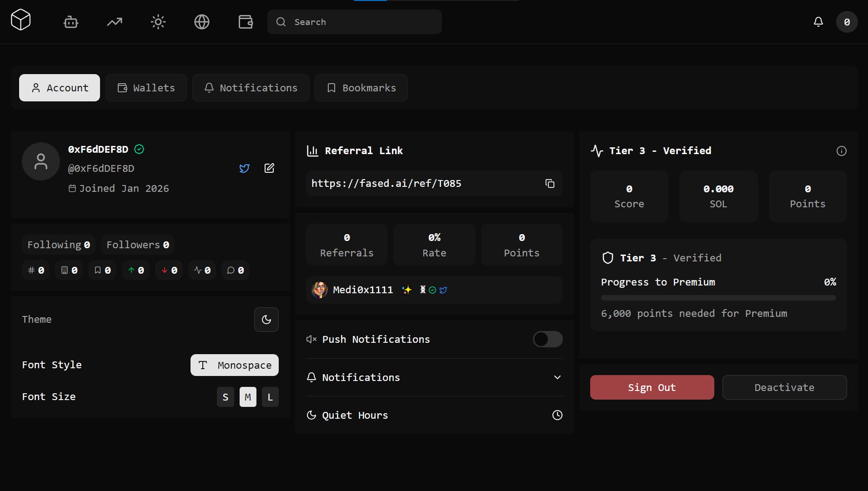Image resolution: width=868 pixels, height=491 pixels.
Task: Open the Bookmarks tab
Action: coord(361,88)
